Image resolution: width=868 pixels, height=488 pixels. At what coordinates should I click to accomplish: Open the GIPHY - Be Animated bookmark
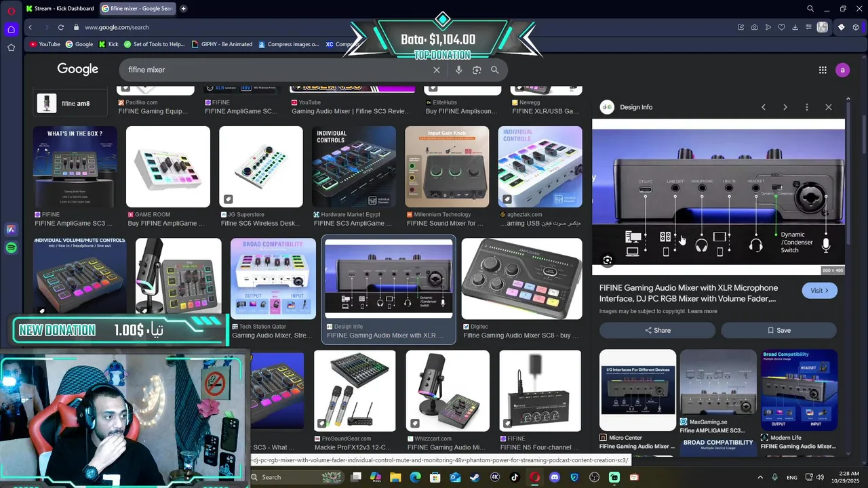click(222, 44)
